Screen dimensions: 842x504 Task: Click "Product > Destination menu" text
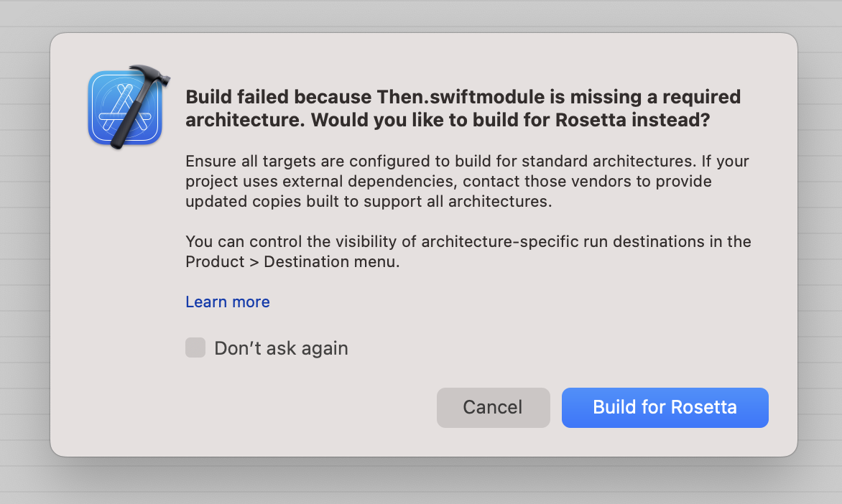[x=292, y=262]
